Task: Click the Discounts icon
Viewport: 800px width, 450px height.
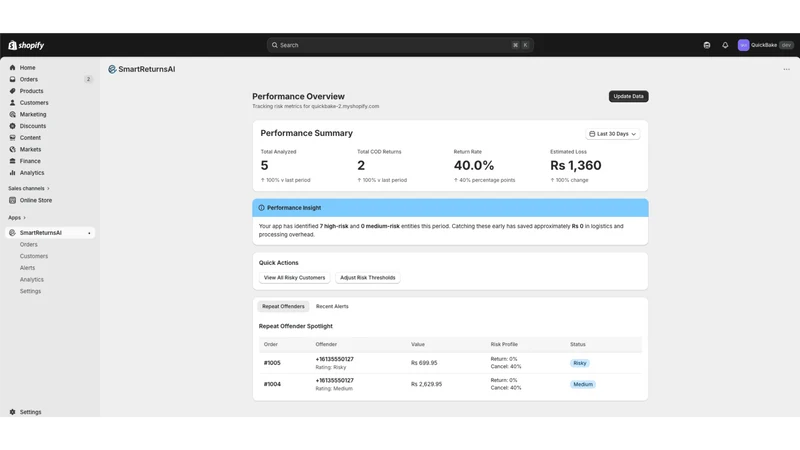Action: pos(12,126)
